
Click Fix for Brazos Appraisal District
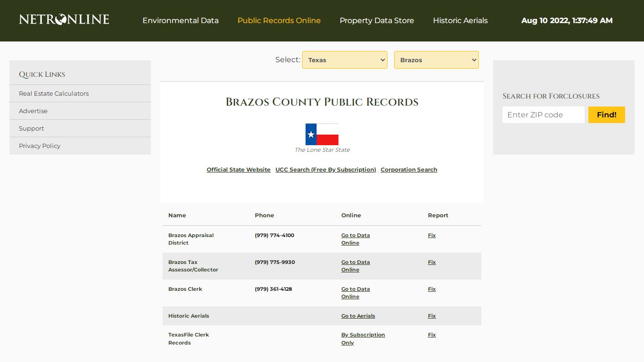[432, 235]
